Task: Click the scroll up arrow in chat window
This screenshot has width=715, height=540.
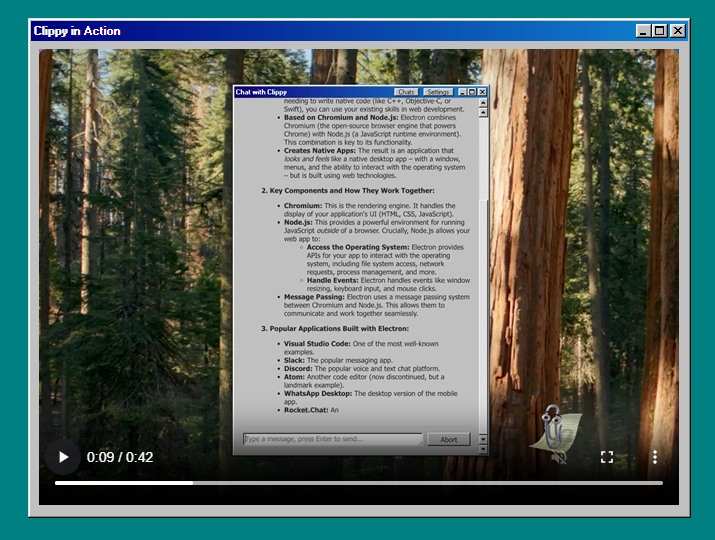Action: [x=483, y=102]
